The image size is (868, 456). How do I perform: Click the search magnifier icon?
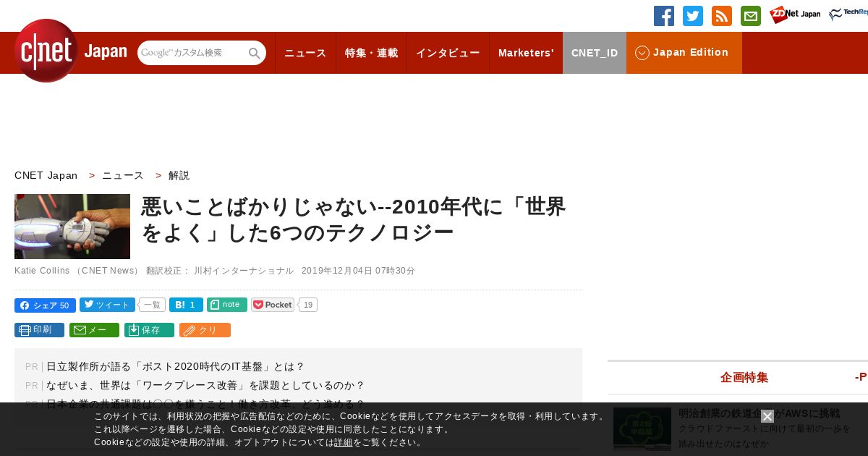255,53
